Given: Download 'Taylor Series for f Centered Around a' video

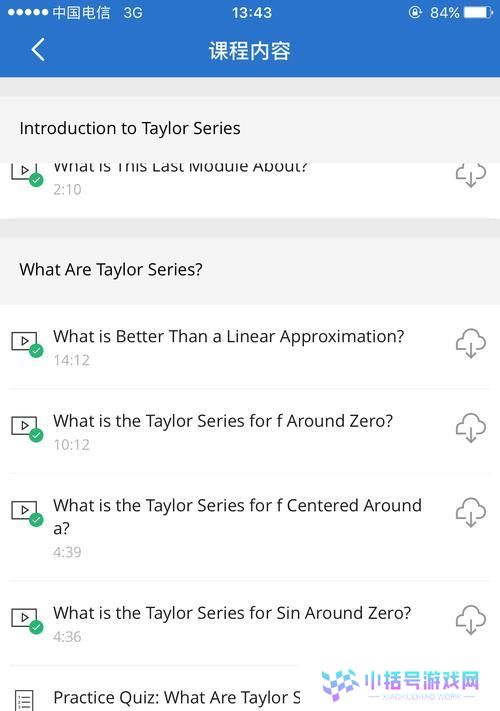Looking at the screenshot, I should coord(471,512).
